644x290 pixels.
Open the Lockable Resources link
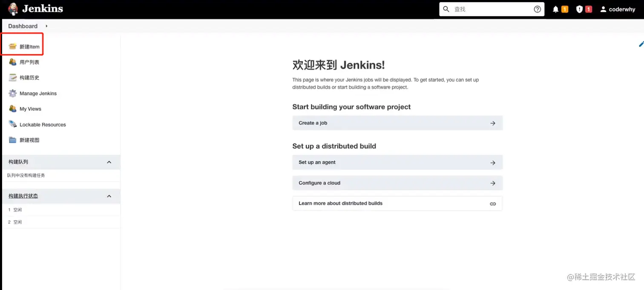pyautogui.click(x=43, y=125)
